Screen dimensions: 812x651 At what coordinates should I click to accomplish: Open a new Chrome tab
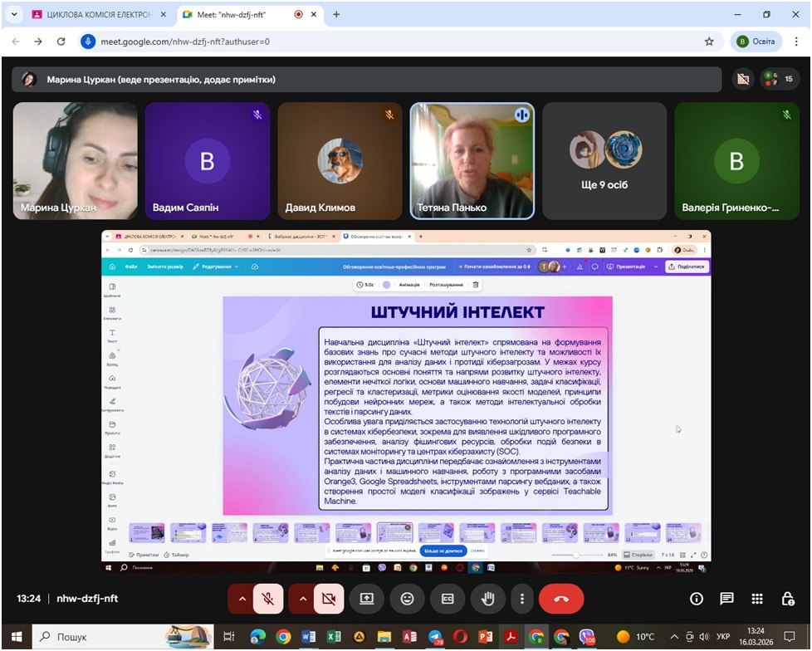336,14
